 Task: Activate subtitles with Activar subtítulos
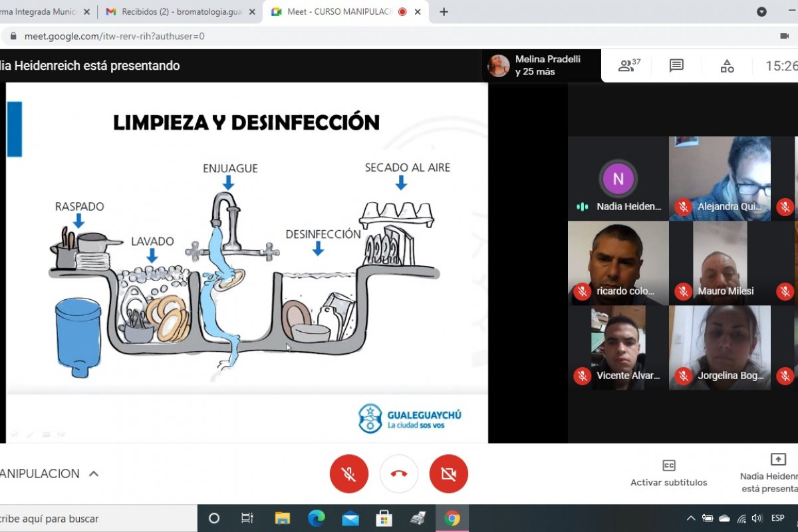669,473
